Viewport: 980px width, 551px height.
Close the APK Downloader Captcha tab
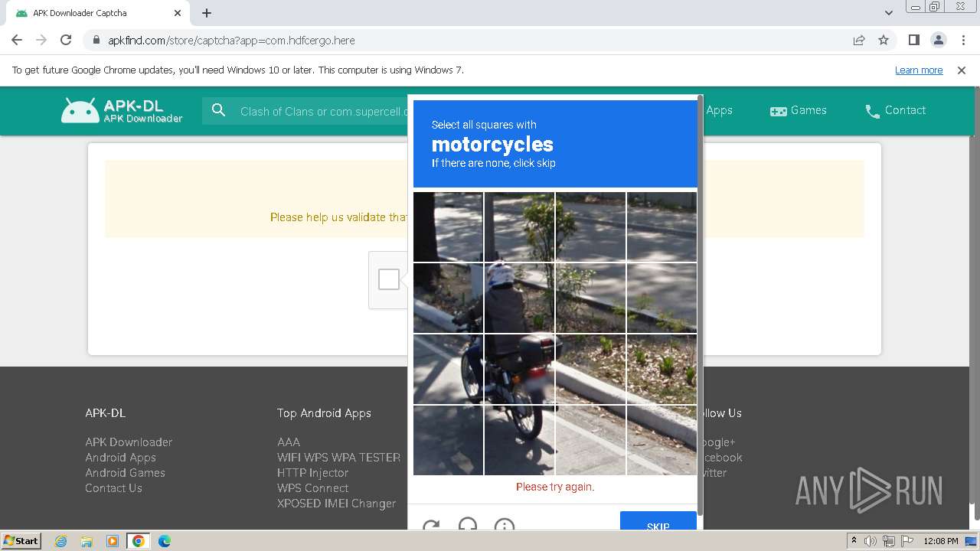pyautogui.click(x=178, y=13)
